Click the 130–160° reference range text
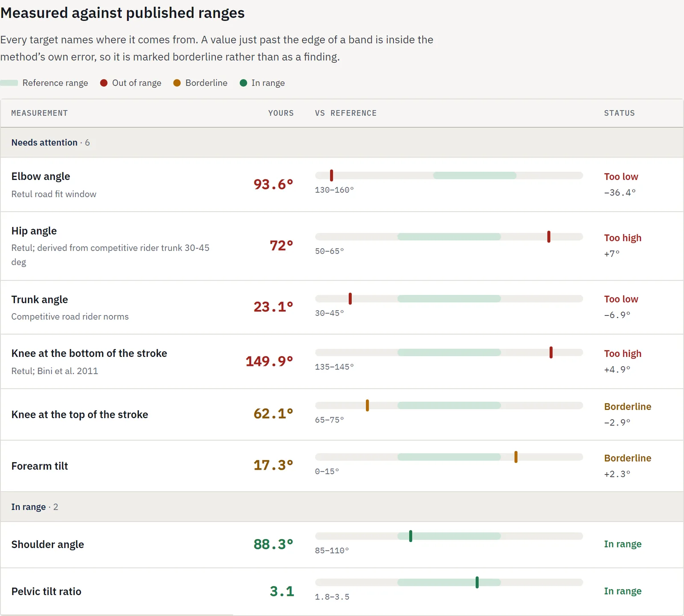This screenshot has height=616, width=684. click(334, 190)
